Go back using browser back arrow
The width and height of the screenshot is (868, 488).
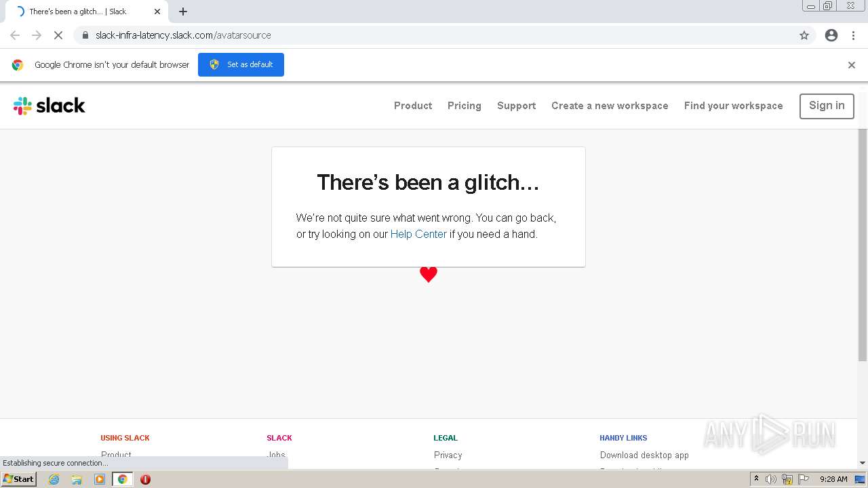[15, 35]
